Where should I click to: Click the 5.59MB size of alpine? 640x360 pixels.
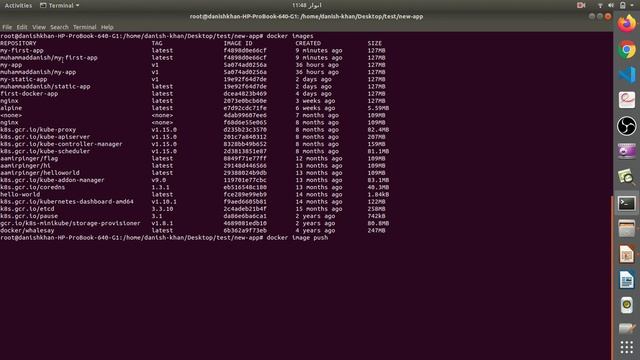(378, 108)
